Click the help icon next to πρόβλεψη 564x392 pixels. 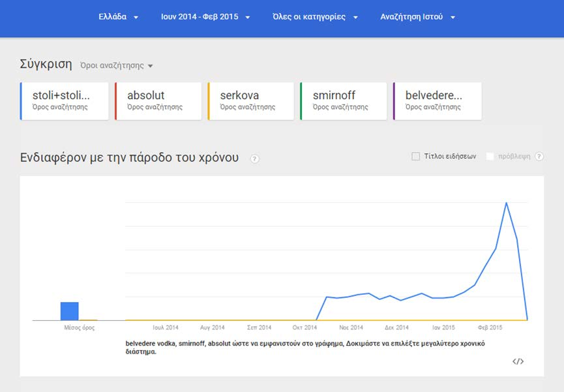(x=539, y=157)
